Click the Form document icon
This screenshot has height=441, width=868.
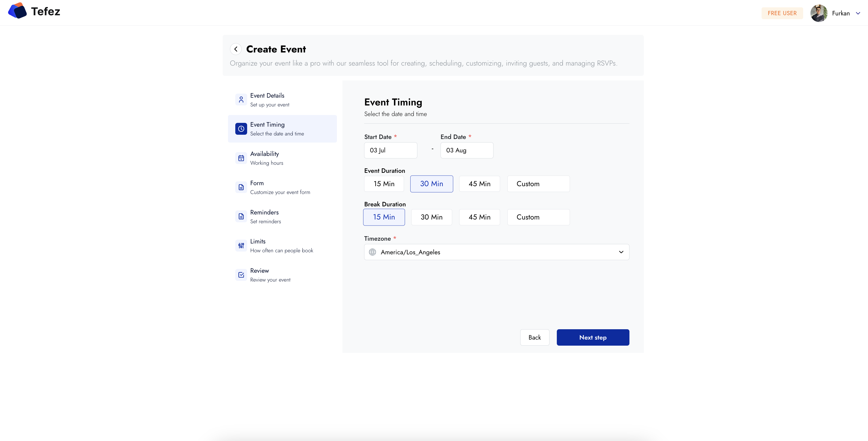[241, 187]
